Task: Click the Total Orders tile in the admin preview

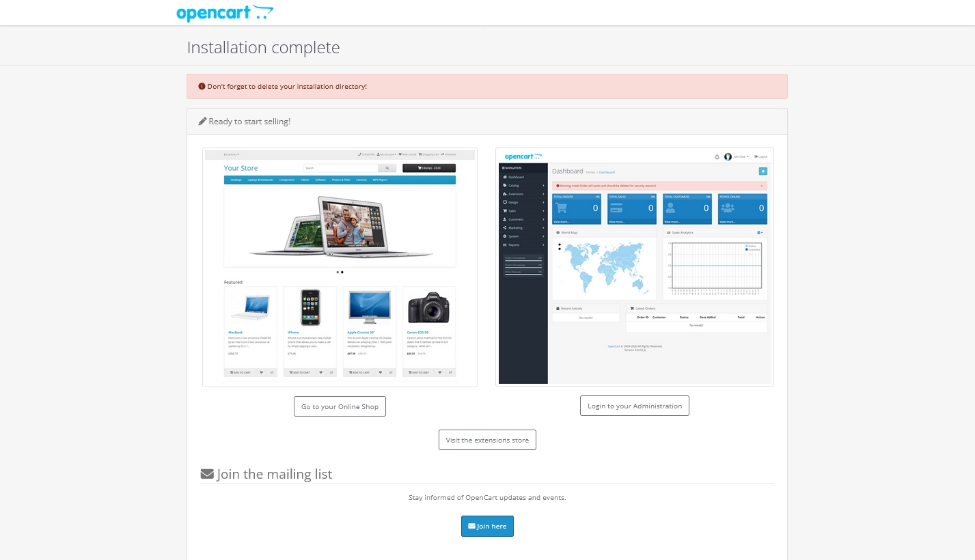Action: pos(577,208)
